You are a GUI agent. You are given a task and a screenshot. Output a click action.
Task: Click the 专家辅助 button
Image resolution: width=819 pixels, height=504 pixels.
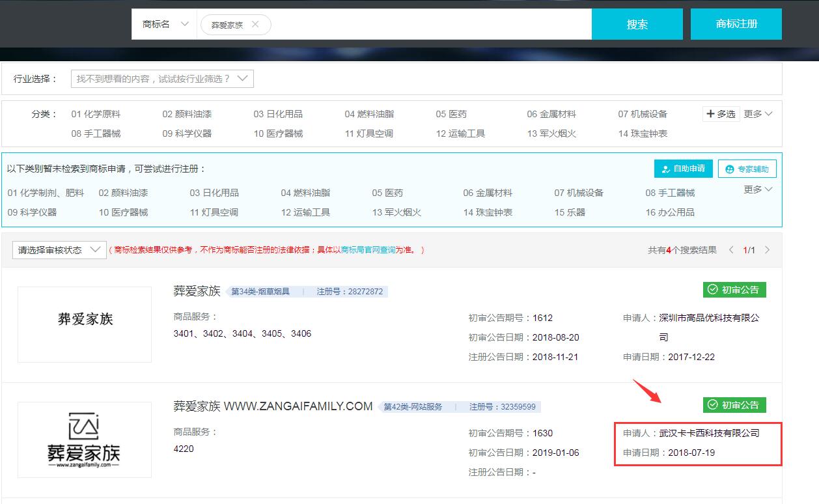(747, 169)
